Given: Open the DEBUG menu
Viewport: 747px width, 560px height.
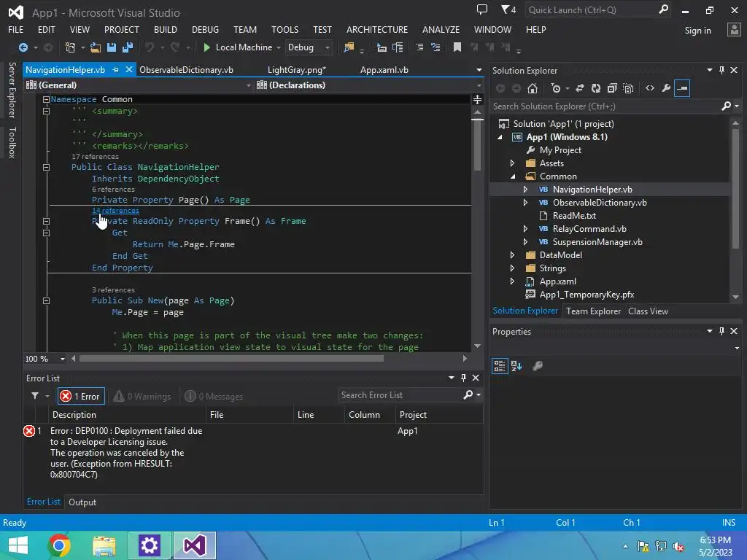Looking at the screenshot, I should [x=205, y=29].
